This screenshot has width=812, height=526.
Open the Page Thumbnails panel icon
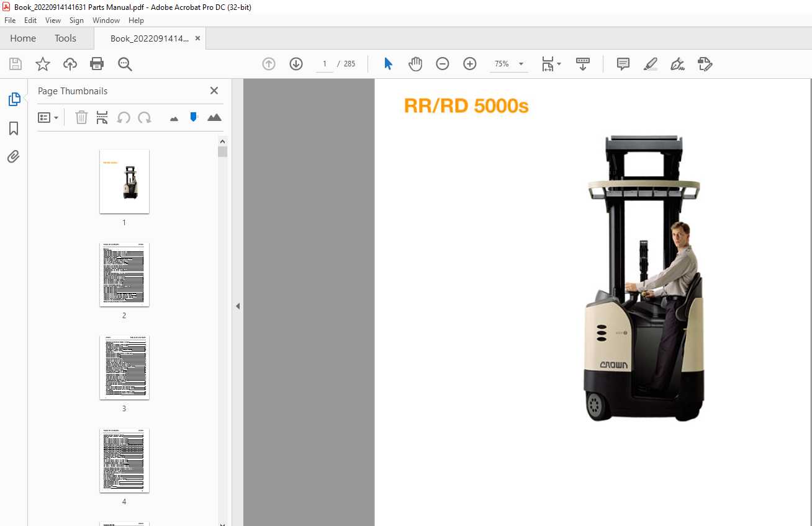click(14, 99)
